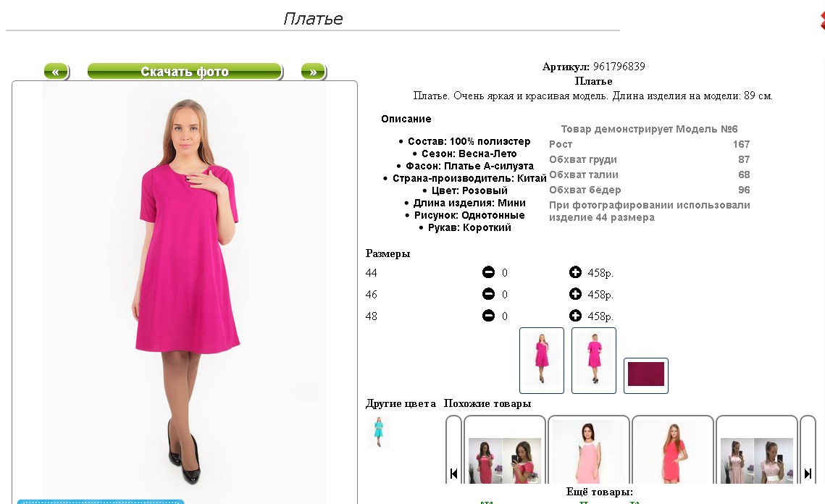
Task: Go to previous photo with « button
Action: [56, 72]
